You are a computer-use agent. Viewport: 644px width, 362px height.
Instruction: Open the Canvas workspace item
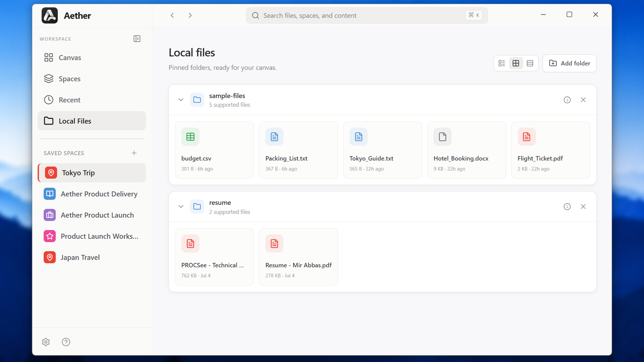click(92, 57)
